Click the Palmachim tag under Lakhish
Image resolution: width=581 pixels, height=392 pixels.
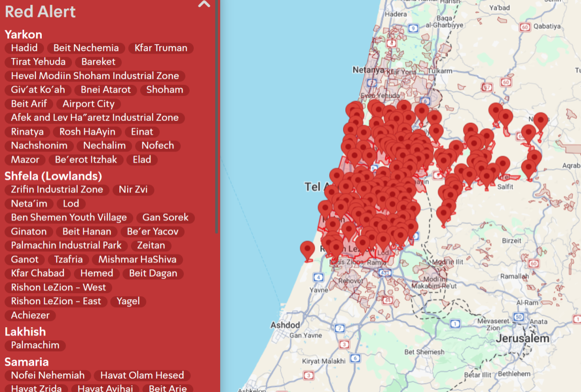pos(36,345)
